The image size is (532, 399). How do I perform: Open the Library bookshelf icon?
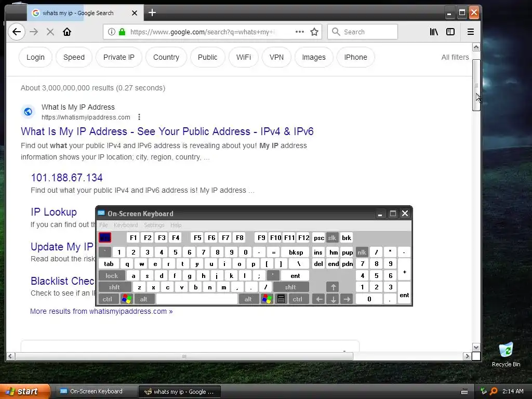pos(434,32)
